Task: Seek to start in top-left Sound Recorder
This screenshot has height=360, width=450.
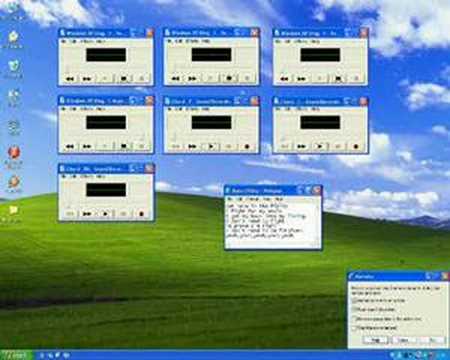Action: click(70, 79)
